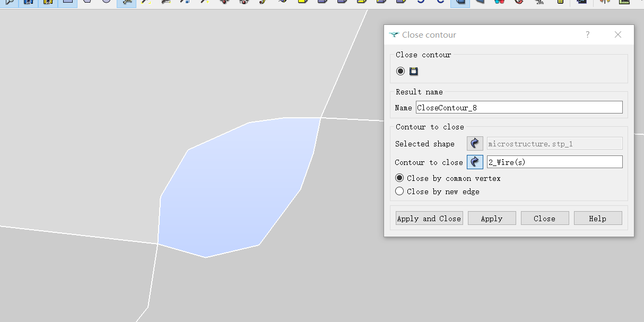This screenshot has width=644, height=322.
Task: Select the Close contour operation radio icon
Action: pyautogui.click(x=401, y=71)
